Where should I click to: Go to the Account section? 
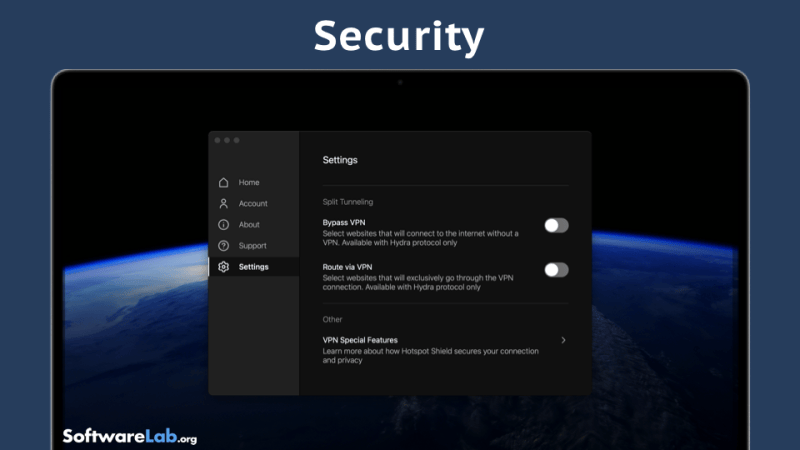coord(253,204)
